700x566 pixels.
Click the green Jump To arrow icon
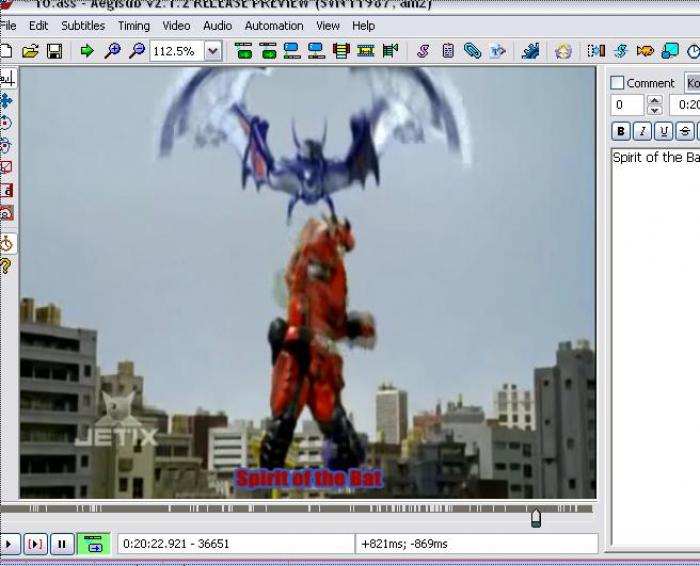pos(87,51)
